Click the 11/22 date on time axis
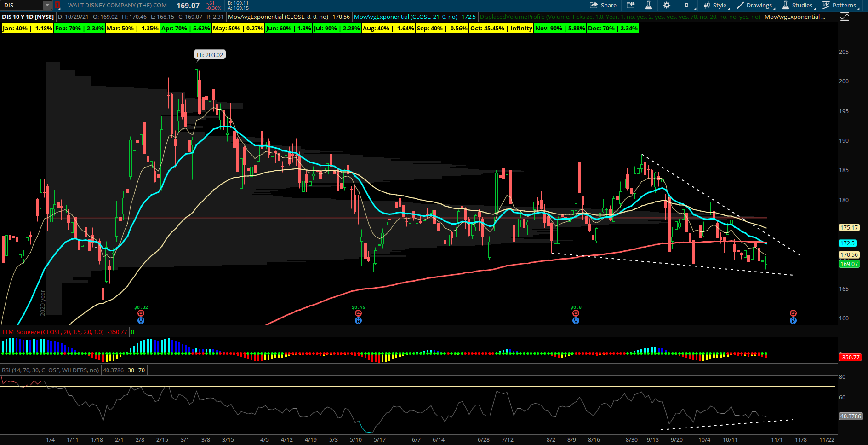This screenshot has width=868, height=445. 827,440
